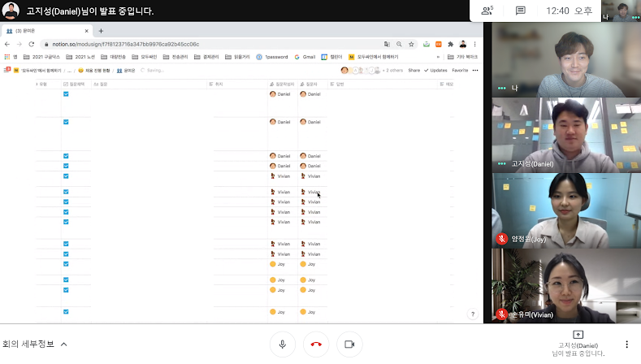Viewport: 641px width, 364px height.
Task: Click the three dots on the 나 tile
Action: [501, 88]
